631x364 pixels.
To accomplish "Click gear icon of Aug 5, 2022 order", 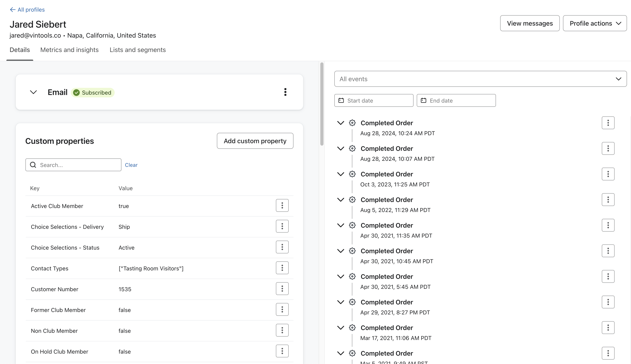I will coord(352,200).
